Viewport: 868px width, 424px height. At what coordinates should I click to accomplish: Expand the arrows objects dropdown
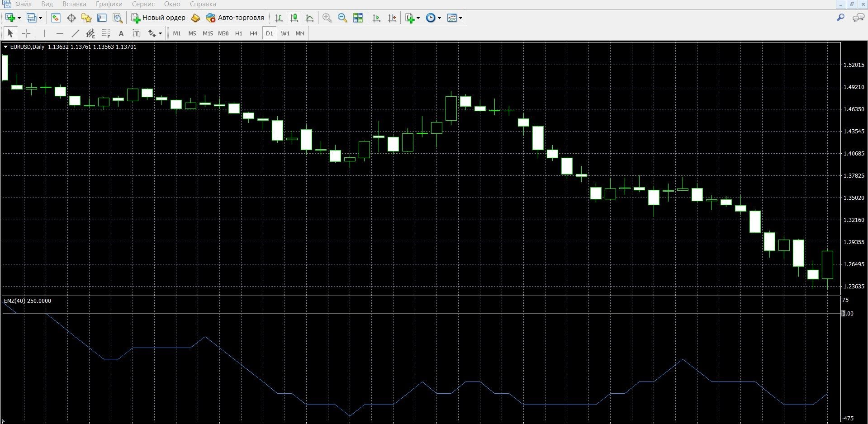[x=160, y=33]
